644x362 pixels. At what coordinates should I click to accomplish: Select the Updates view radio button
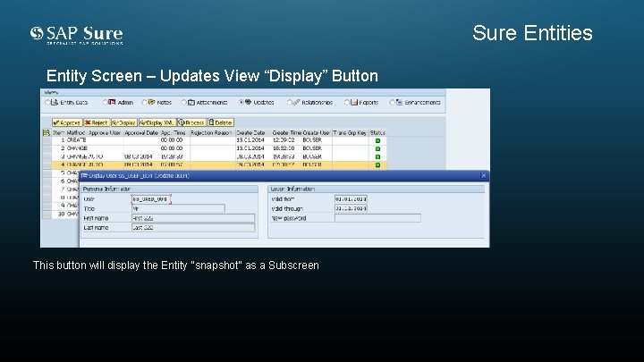coord(241,102)
